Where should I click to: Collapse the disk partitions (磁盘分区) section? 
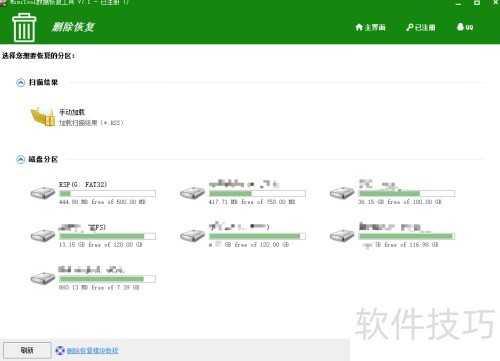(x=21, y=159)
